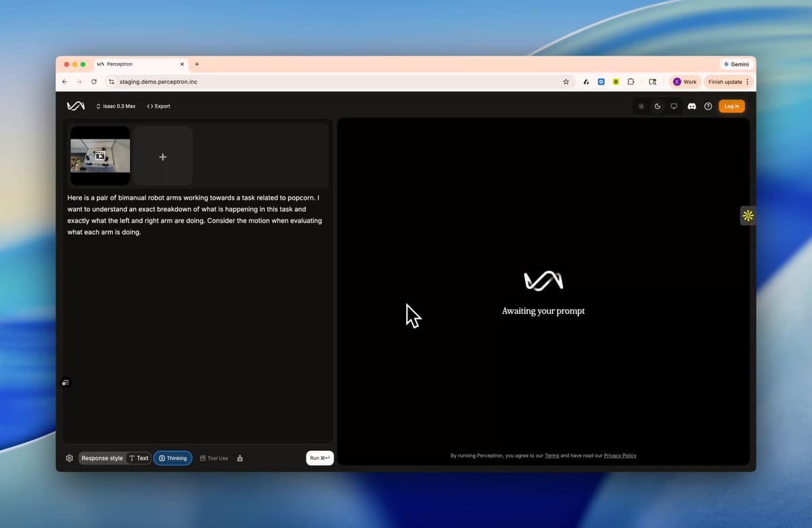Run the prompt with the Run button
This screenshot has height=528, width=812.
point(319,458)
